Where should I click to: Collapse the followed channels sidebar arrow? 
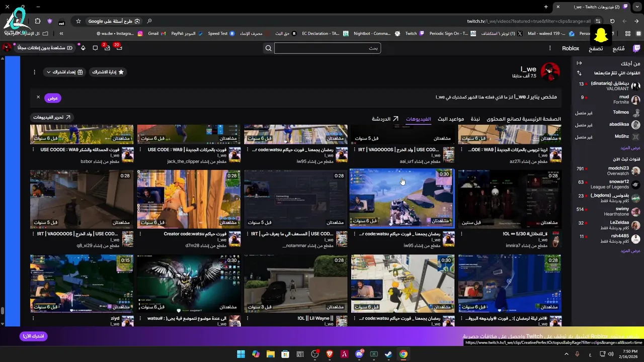coord(579,63)
